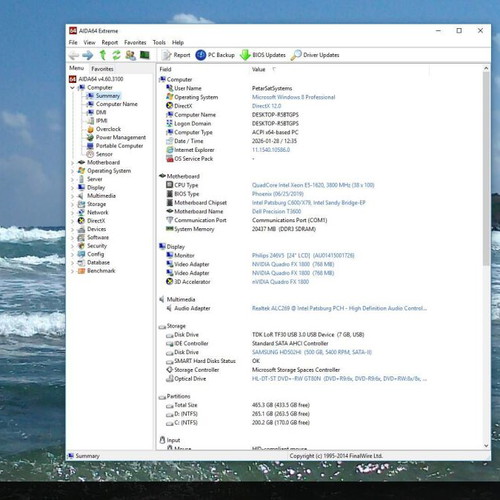Click the vertical scrollbar down arrow

click(x=486, y=445)
